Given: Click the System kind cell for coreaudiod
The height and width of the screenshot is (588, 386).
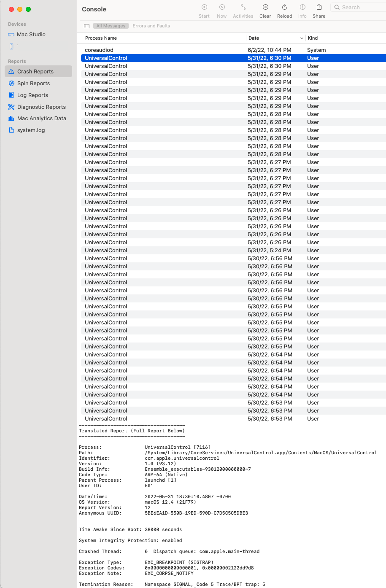Looking at the screenshot, I should [x=316, y=50].
